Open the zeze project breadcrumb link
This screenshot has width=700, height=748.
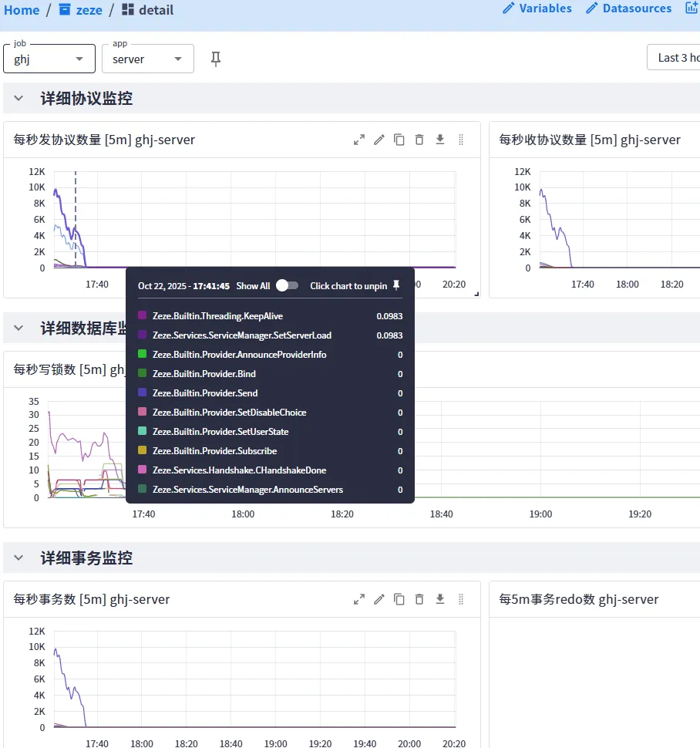81,10
